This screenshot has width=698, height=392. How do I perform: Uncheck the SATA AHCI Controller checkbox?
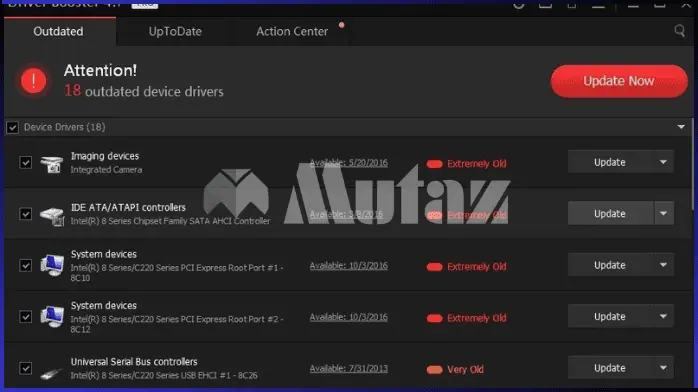click(25, 214)
